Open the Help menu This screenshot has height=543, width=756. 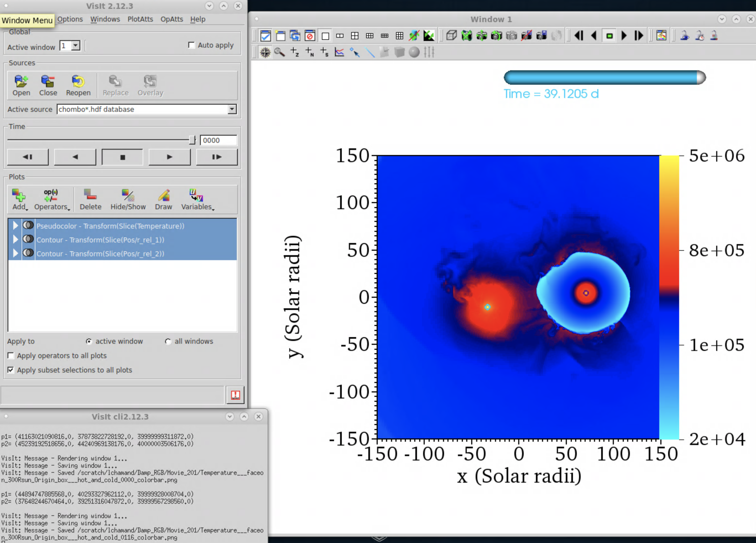(198, 19)
